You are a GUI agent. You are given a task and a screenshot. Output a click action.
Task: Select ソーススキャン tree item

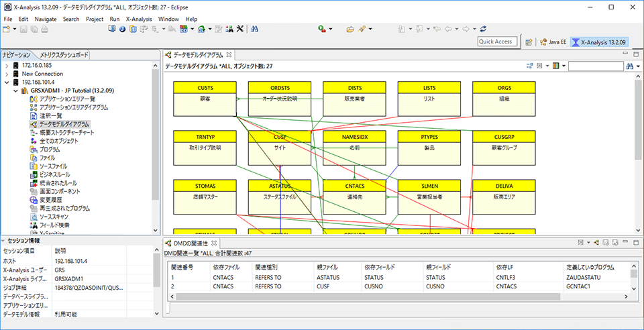click(x=54, y=217)
